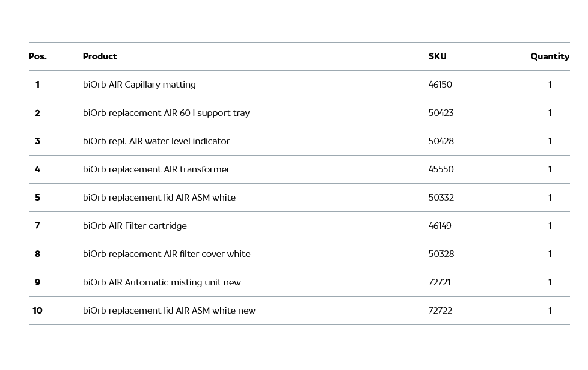
Task: Open biOrb AIR Automatic misting unit new
Action: pos(162,282)
